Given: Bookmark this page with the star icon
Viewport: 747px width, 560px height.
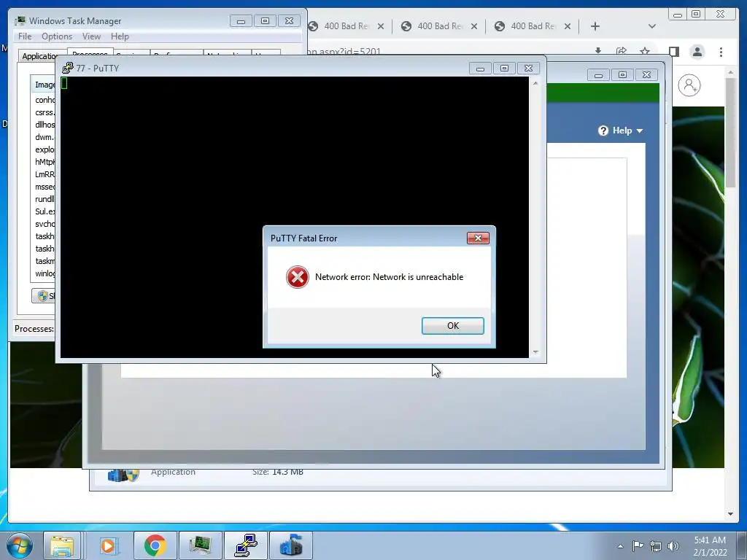Looking at the screenshot, I should 645,51.
